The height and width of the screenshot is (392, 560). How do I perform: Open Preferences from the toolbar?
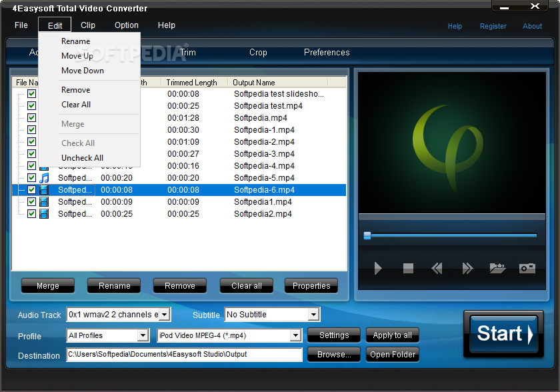point(327,53)
